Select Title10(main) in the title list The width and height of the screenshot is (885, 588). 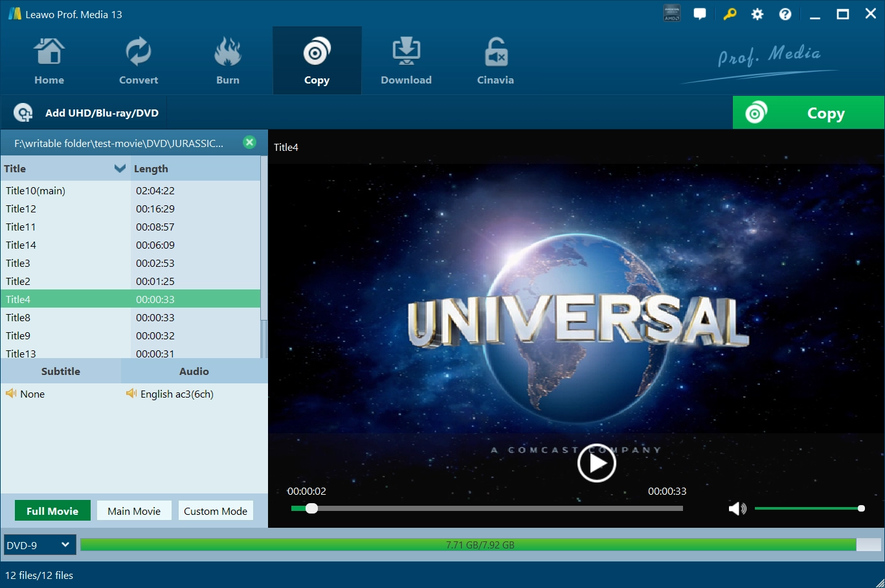tap(36, 190)
